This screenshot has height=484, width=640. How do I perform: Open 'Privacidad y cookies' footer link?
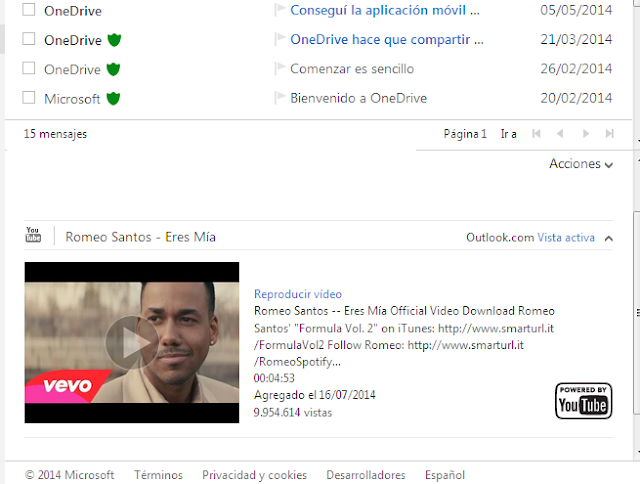[x=254, y=475]
